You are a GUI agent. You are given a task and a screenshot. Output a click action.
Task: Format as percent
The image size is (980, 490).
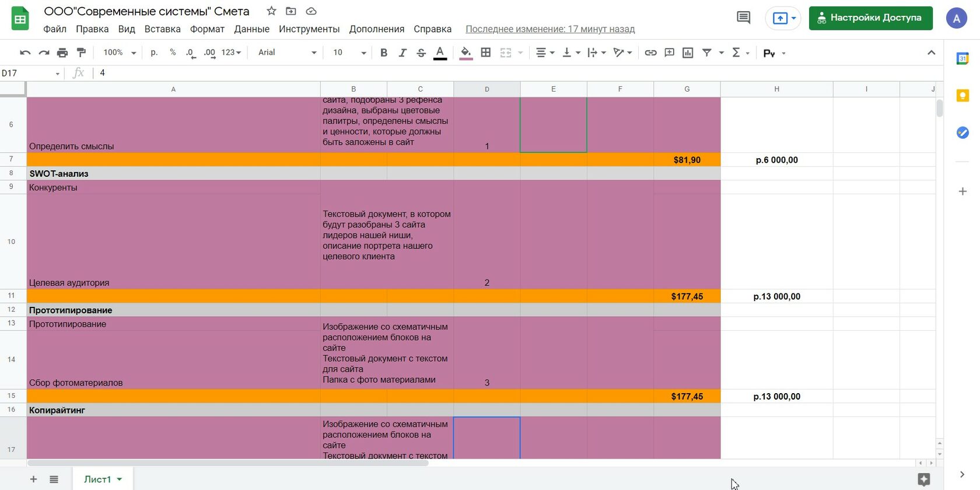tap(173, 52)
